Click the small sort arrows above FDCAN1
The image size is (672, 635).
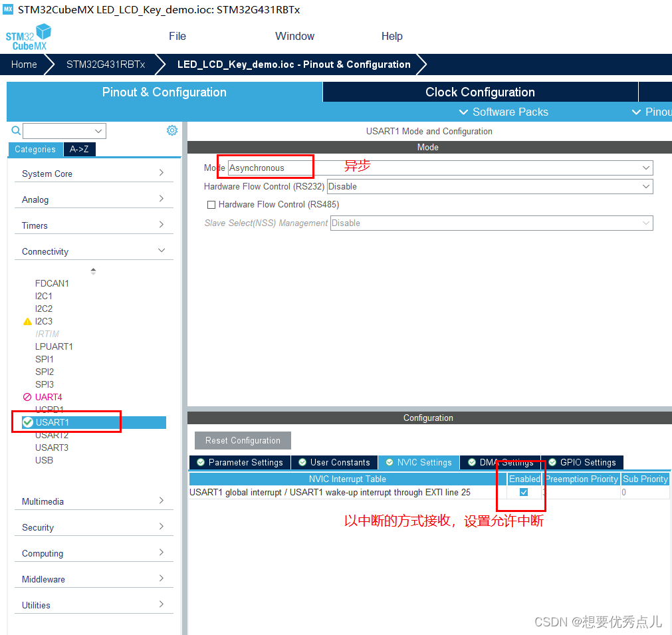(93, 271)
